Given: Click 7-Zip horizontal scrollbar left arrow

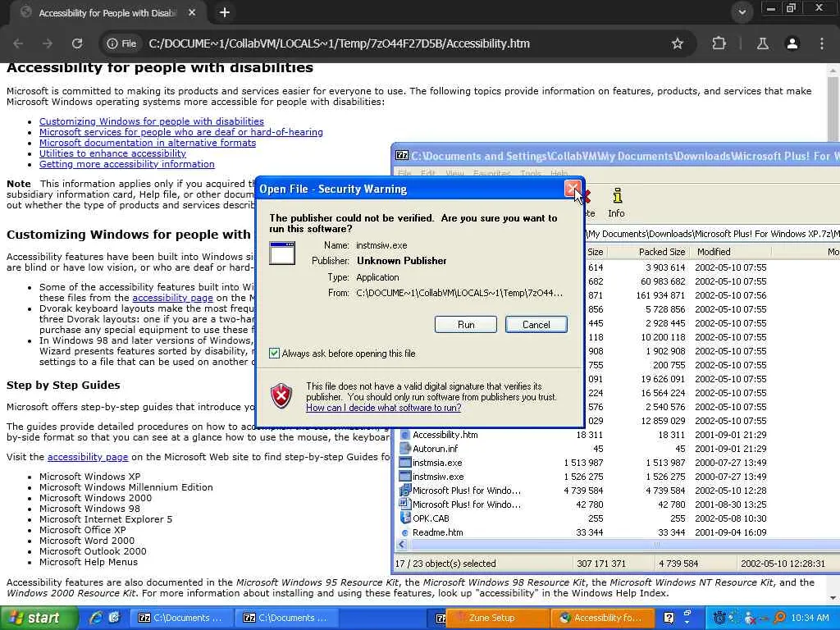Looking at the screenshot, I should (x=402, y=545).
